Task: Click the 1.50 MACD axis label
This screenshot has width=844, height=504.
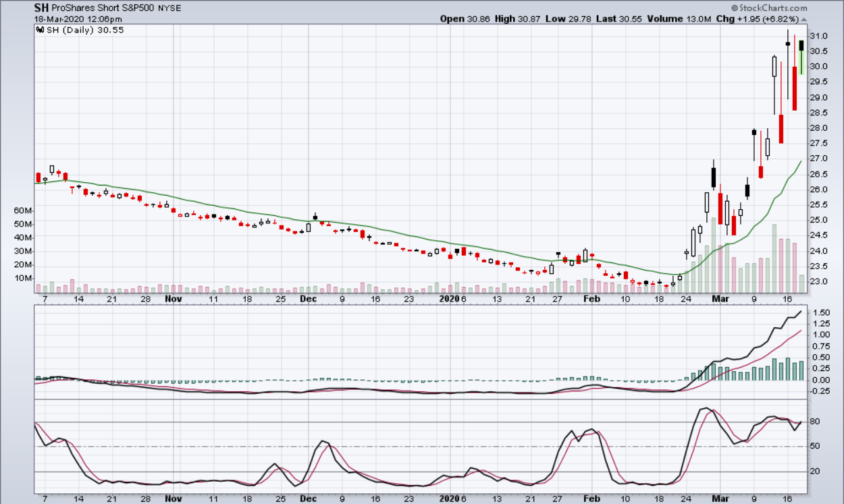Action: (821, 312)
